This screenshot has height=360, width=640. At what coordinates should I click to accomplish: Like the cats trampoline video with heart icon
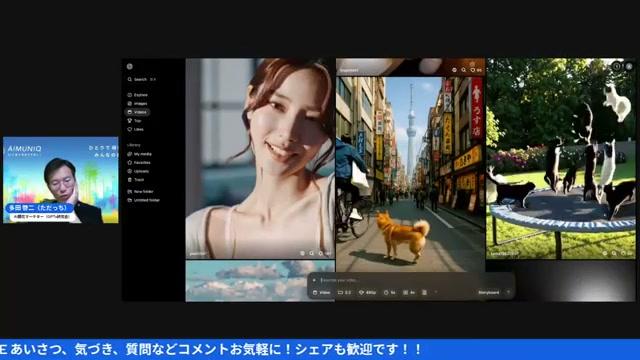click(623, 253)
